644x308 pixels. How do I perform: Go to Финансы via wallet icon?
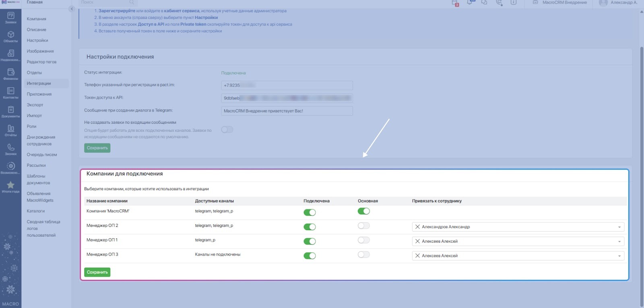click(10, 74)
